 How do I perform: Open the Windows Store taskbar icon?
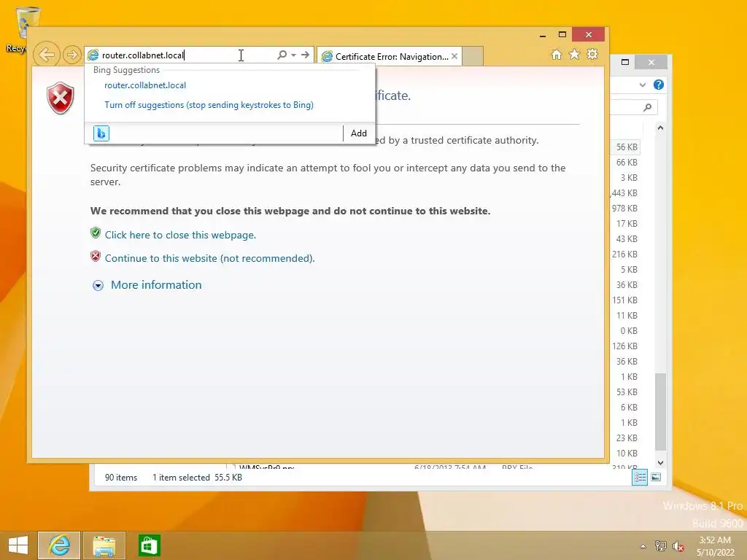pyautogui.click(x=149, y=545)
